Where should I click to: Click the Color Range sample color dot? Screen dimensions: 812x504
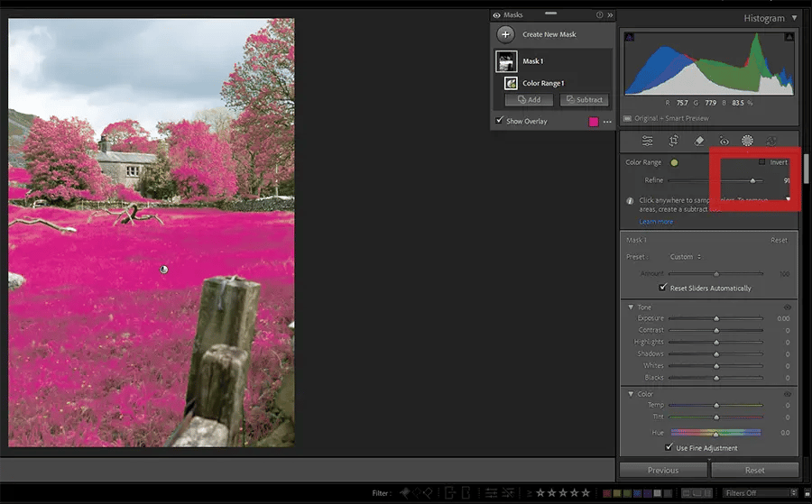point(674,162)
